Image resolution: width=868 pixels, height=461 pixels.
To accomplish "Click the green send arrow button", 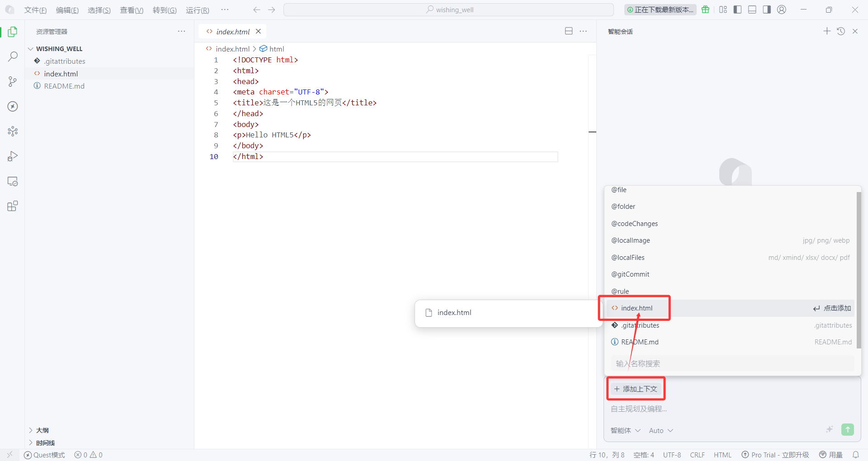I will coord(848,429).
